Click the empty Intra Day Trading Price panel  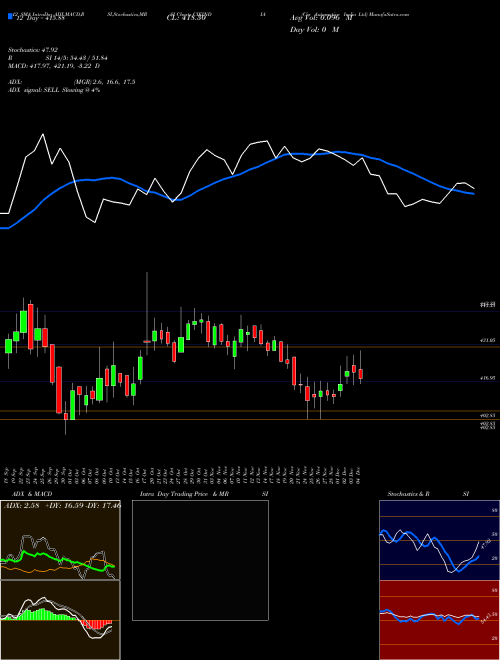tap(200, 560)
